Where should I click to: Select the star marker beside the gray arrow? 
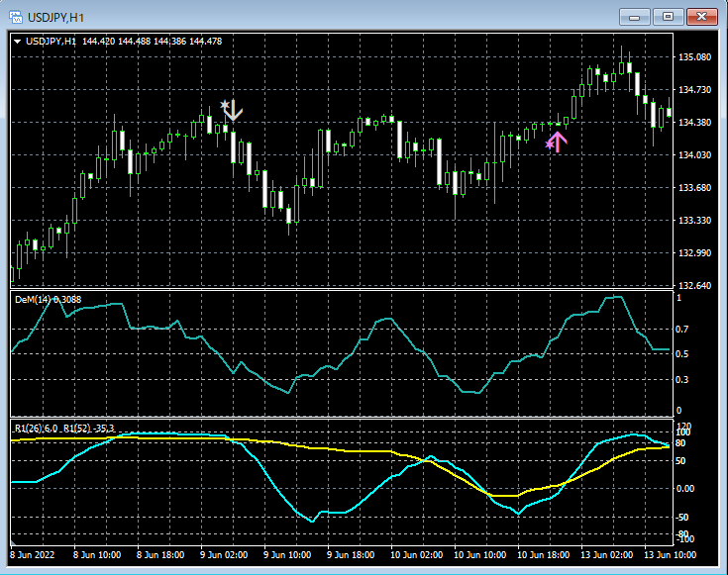click(x=225, y=103)
